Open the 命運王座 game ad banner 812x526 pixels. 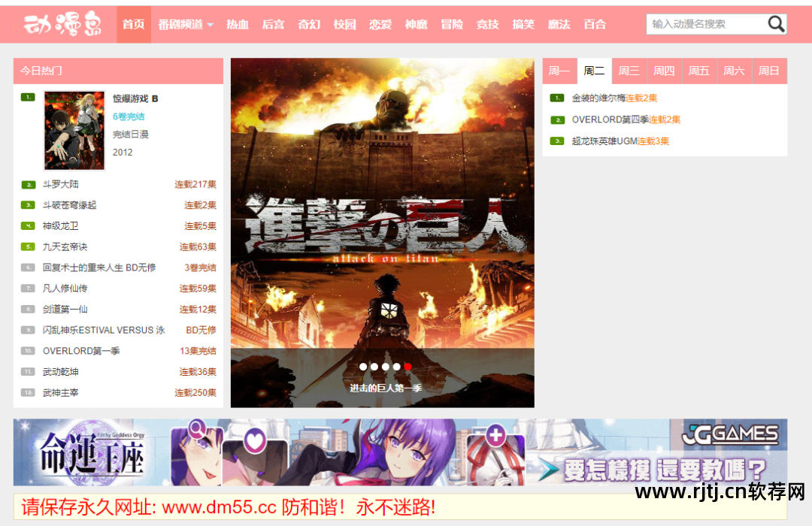coord(400,452)
